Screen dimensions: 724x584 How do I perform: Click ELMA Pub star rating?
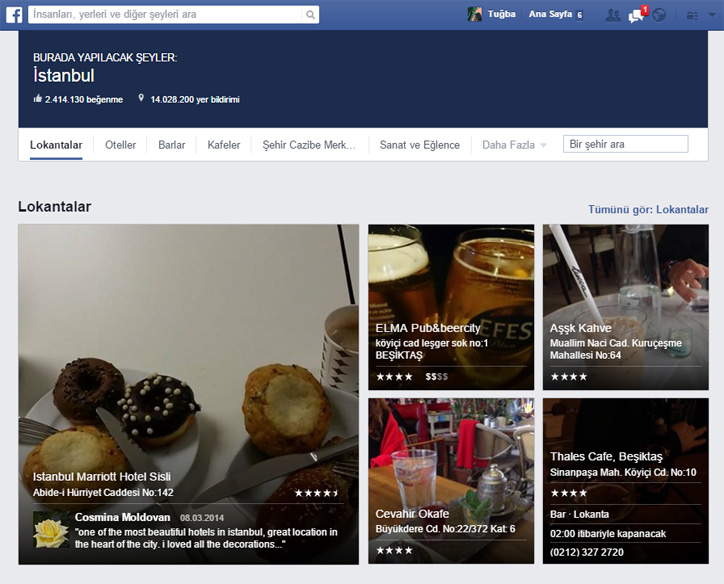tap(394, 377)
